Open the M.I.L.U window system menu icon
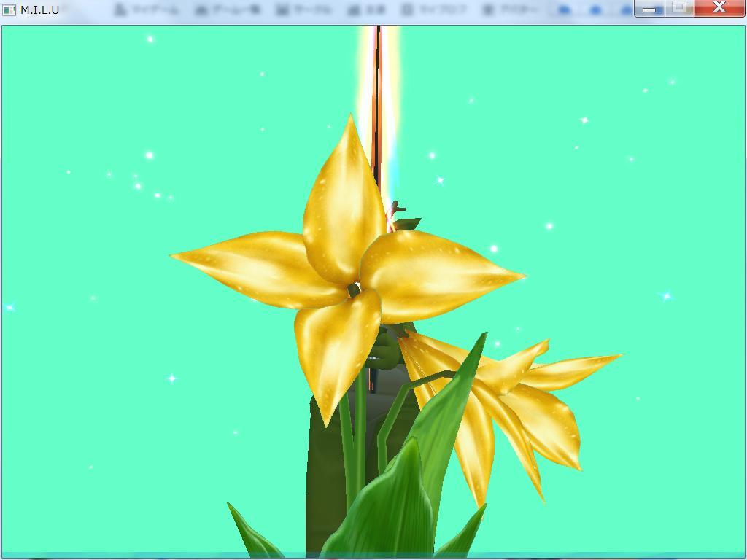 [x=9, y=9]
